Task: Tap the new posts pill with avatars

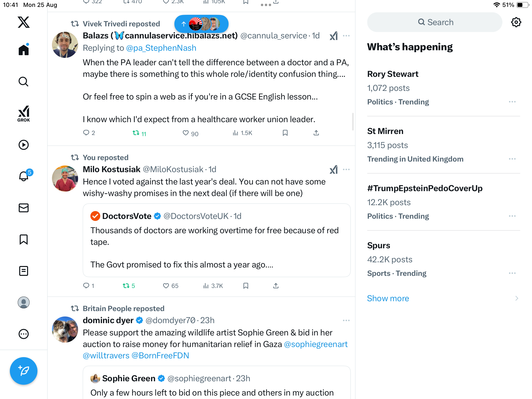Action: 201,24
